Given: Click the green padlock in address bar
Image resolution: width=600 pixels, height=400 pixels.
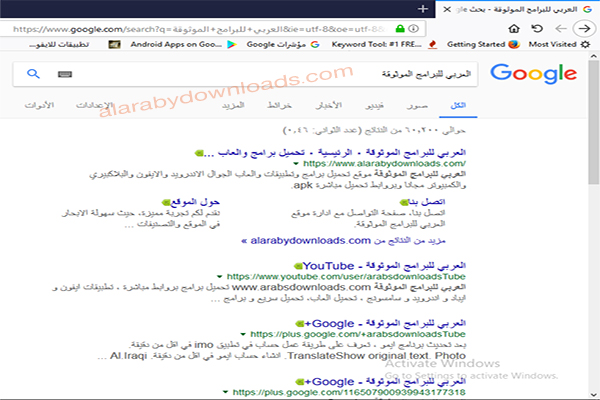Looking at the screenshot, I should (x=400, y=29).
